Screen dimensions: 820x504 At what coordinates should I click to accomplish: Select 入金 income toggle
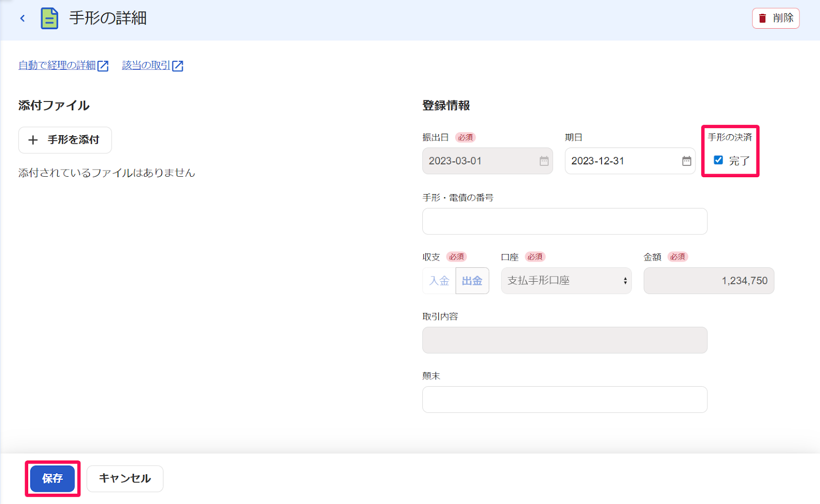[439, 281]
